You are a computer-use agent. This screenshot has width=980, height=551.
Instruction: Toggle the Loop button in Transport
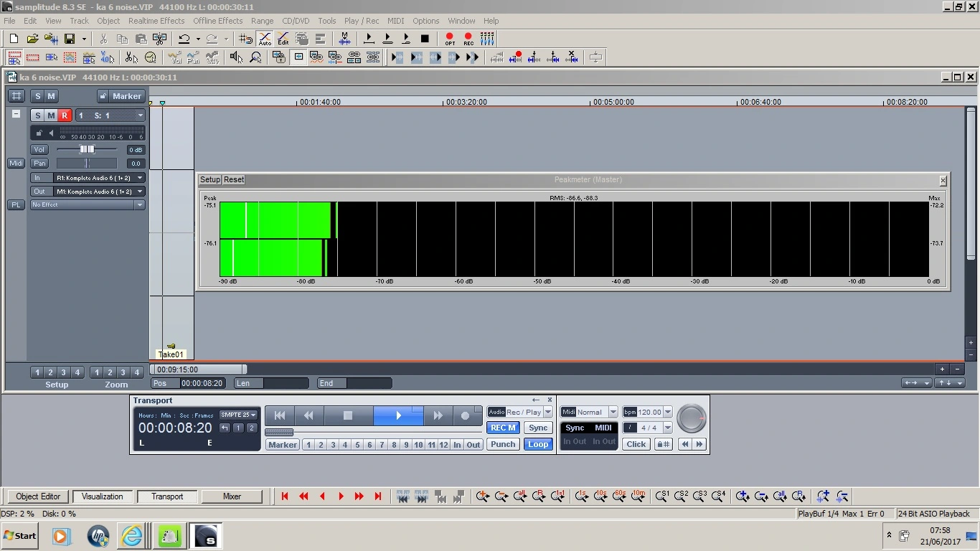[538, 444]
